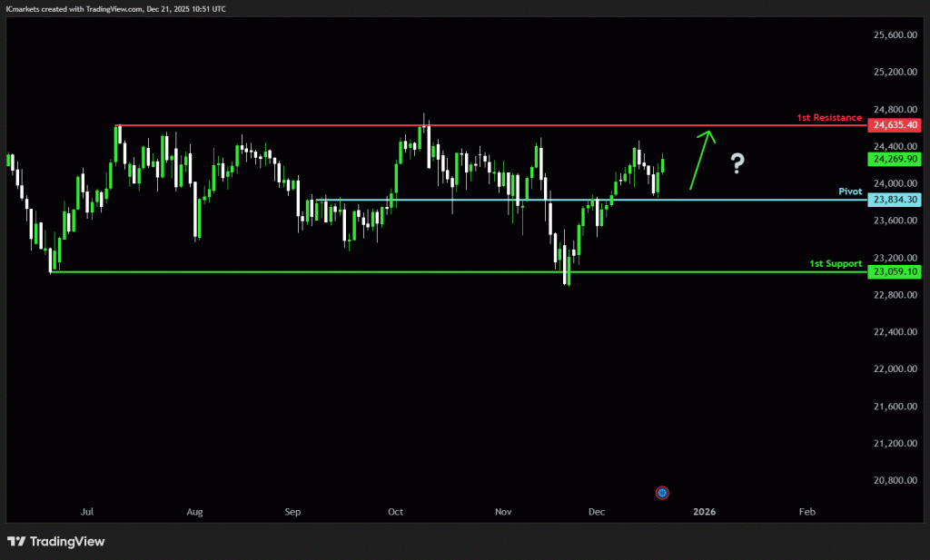Click the Feb label on time axis
This screenshot has width=930, height=560.
(x=806, y=512)
